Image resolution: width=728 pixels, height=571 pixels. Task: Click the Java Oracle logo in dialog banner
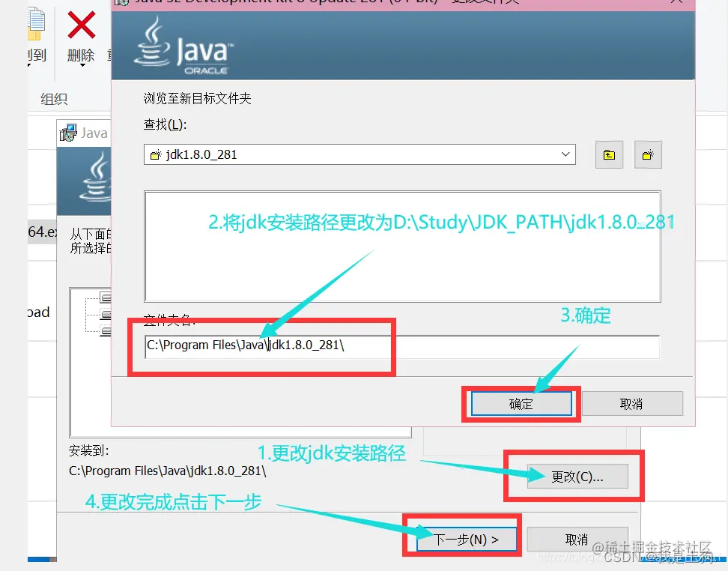(x=183, y=46)
